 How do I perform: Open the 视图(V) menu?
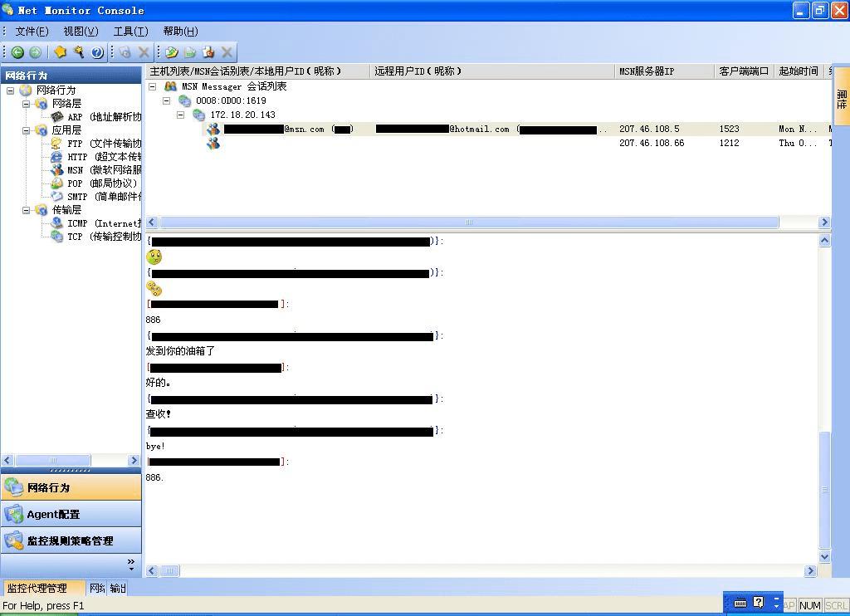pos(81,31)
